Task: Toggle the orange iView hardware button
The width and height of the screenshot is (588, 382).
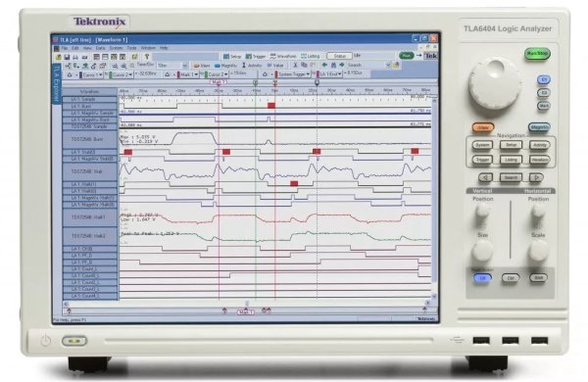Action: [483, 128]
